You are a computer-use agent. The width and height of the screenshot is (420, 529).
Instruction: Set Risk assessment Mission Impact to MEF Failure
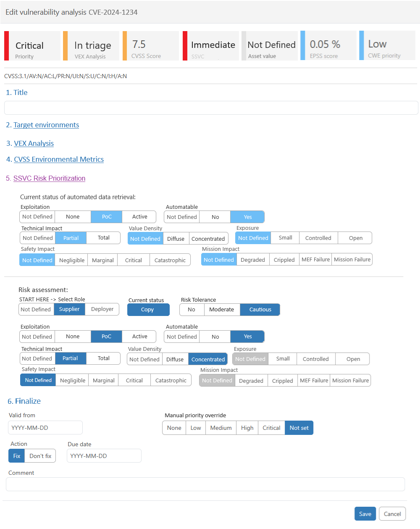click(x=314, y=381)
